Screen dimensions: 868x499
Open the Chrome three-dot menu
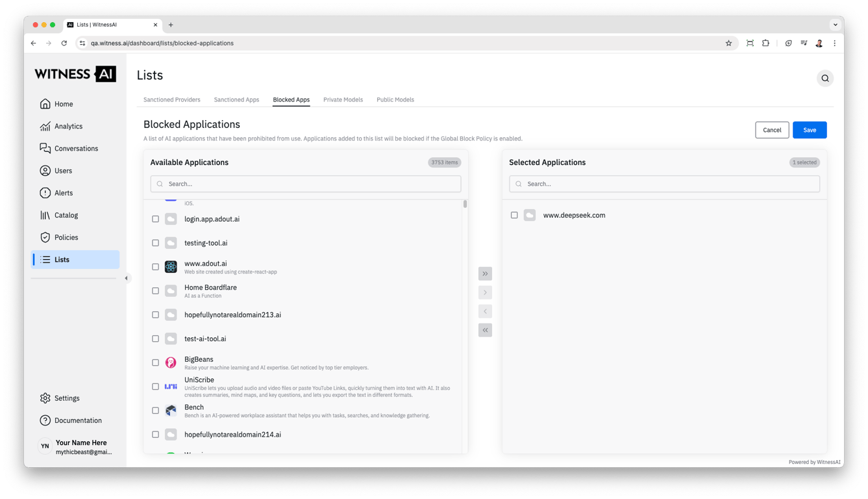click(x=835, y=44)
